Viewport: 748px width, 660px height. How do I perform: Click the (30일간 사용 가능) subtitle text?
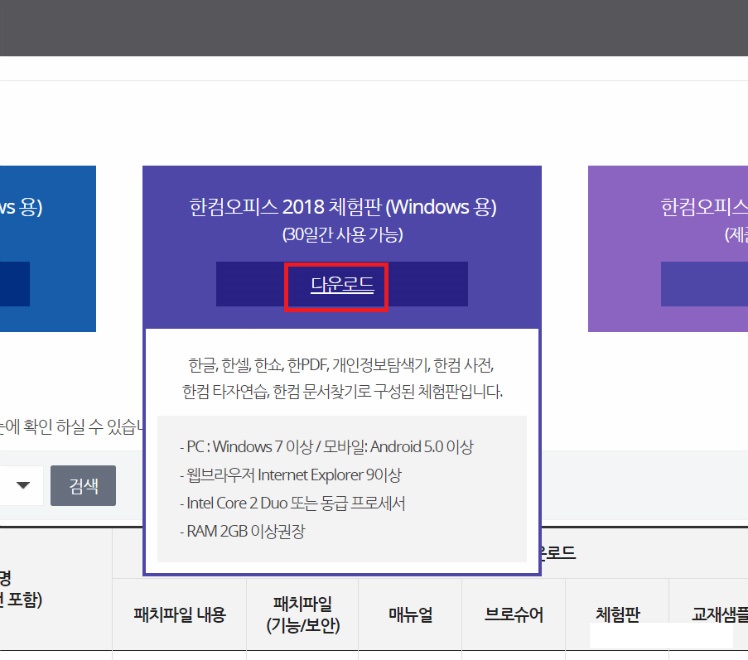[x=343, y=235]
